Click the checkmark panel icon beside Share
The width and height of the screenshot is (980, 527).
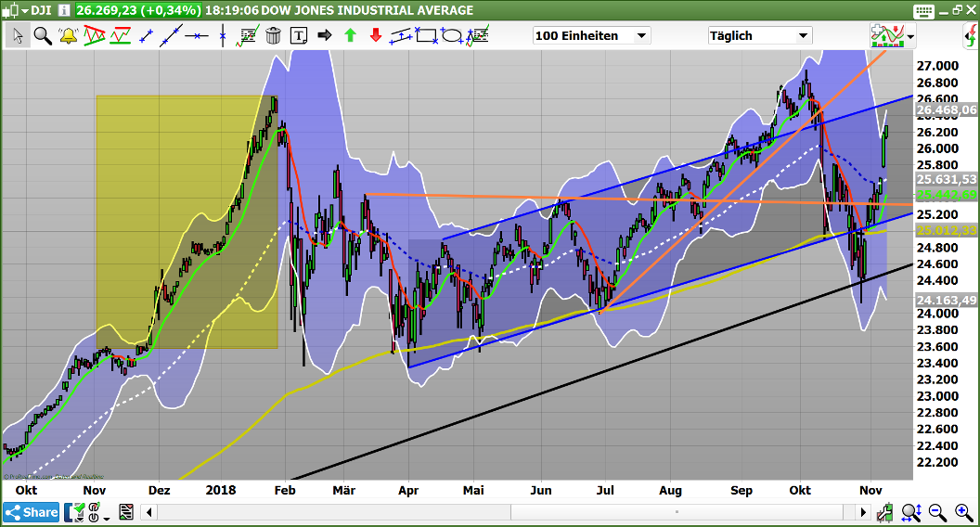coord(74,513)
